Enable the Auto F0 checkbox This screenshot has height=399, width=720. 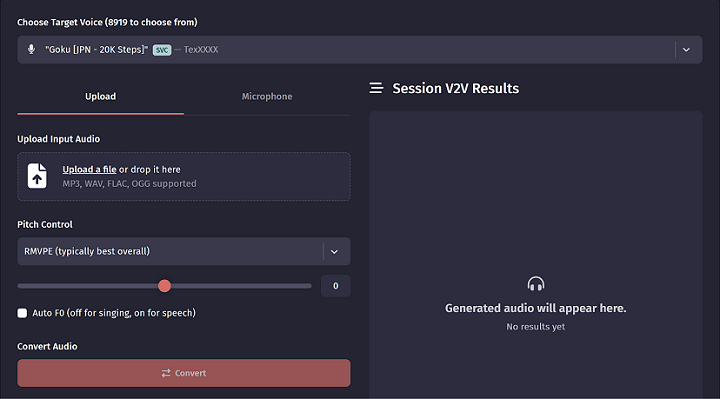pos(22,313)
